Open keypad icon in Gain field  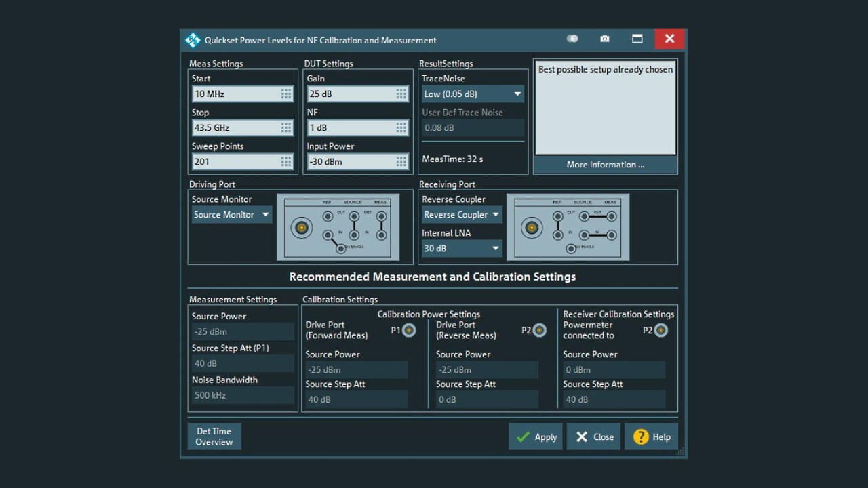click(401, 94)
